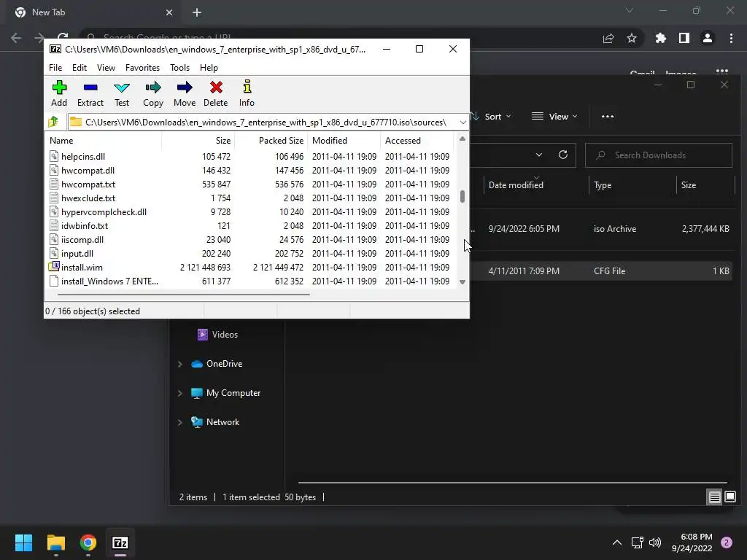Open the Help menu in 7-Zip
The image size is (747, 560).
(x=209, y=68)
